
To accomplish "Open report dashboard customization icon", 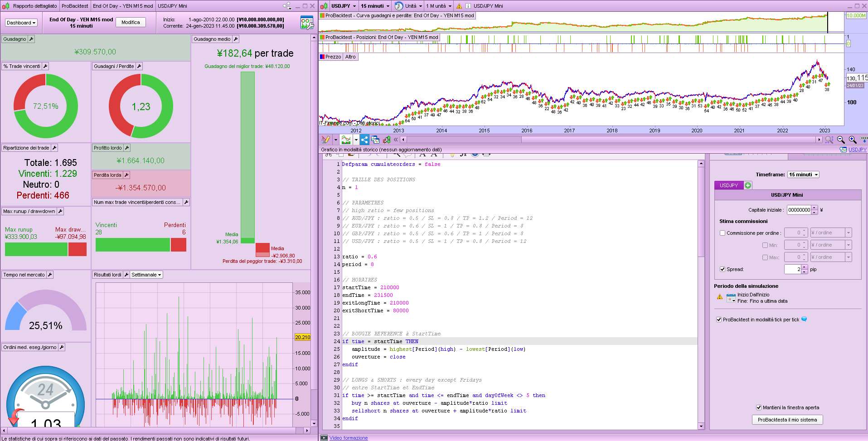I will tap(307, 23).
